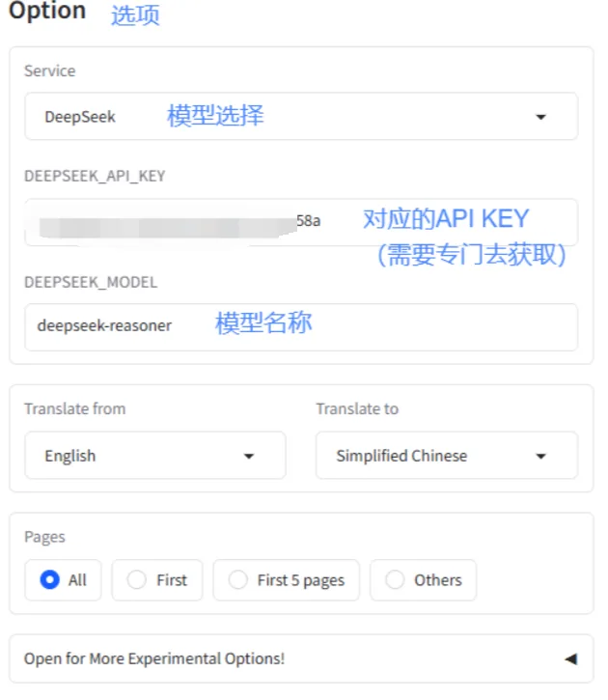This screenshot has height=700, width=608.
Task: Select the Others pages radio button
Action: (x=395, y=580)
